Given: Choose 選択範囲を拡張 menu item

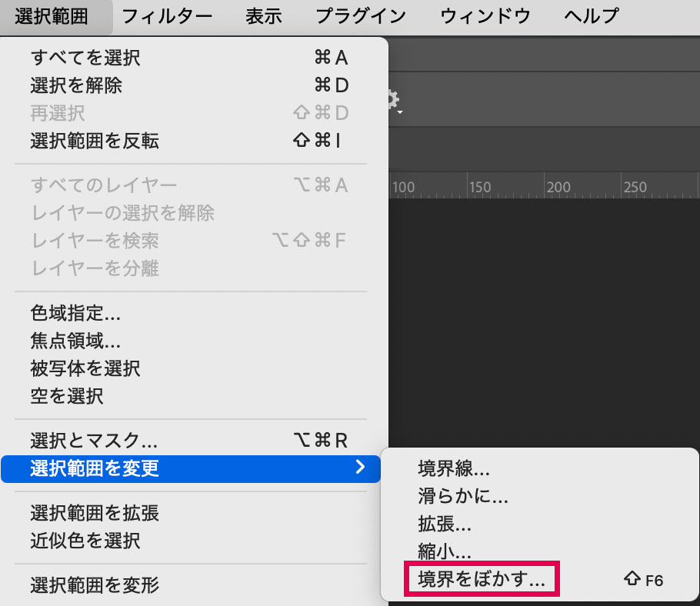Looking at the screenshot, I should pos(191,513).
